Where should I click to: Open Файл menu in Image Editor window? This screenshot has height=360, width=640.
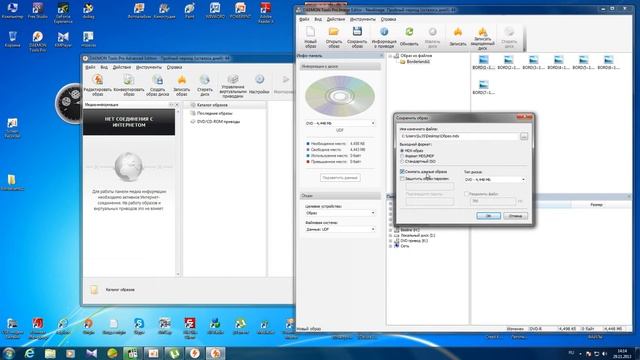pos(304,19)
